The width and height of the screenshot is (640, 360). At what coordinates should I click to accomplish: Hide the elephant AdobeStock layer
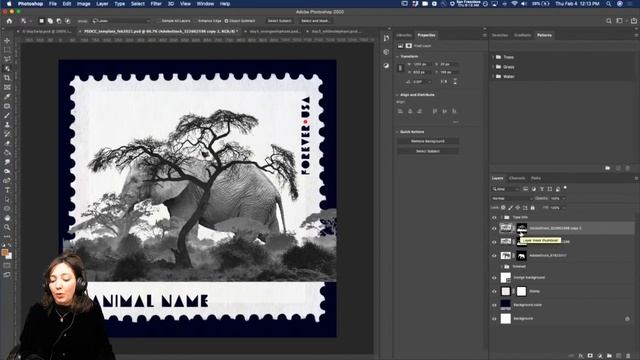494,256
